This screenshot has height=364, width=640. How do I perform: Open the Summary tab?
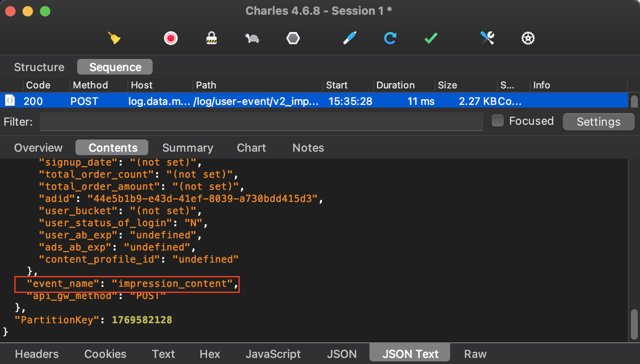pos(188,148)
